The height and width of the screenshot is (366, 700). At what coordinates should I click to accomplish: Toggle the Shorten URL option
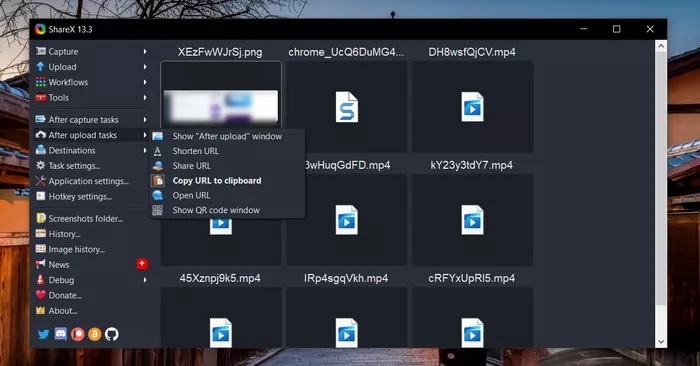[228, 151]
